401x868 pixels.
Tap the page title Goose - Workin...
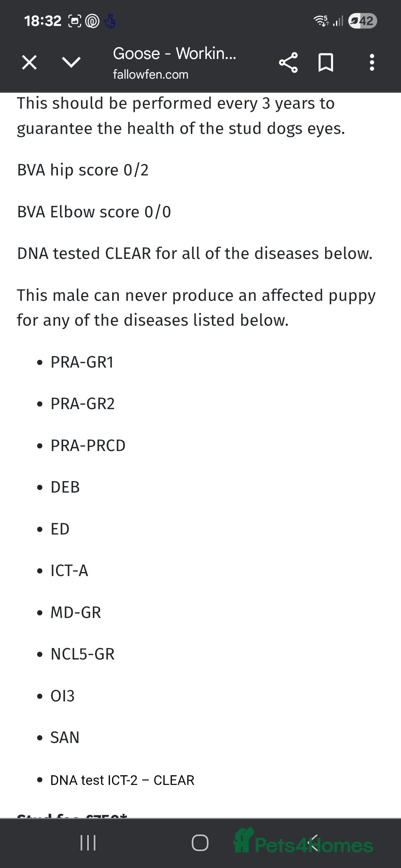175,53
